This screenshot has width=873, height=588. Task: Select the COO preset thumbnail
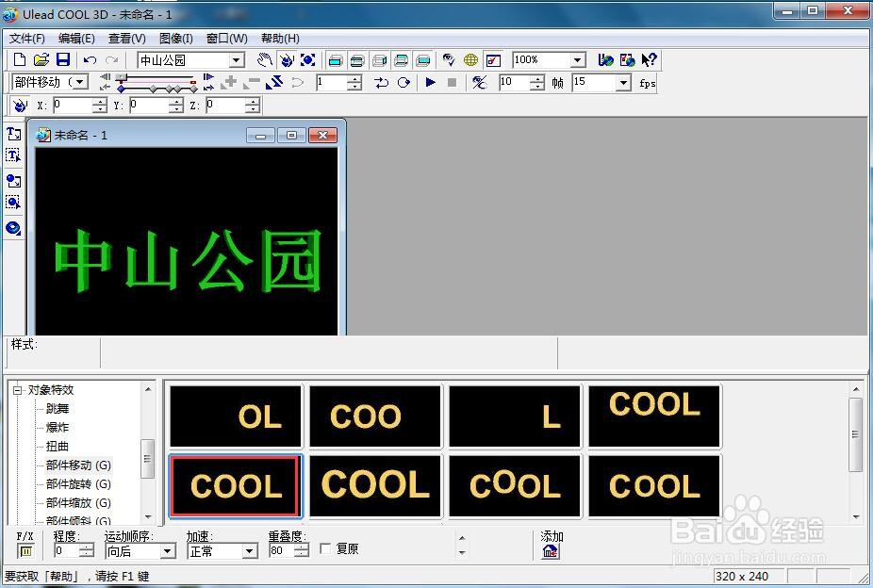pos(375,416)
